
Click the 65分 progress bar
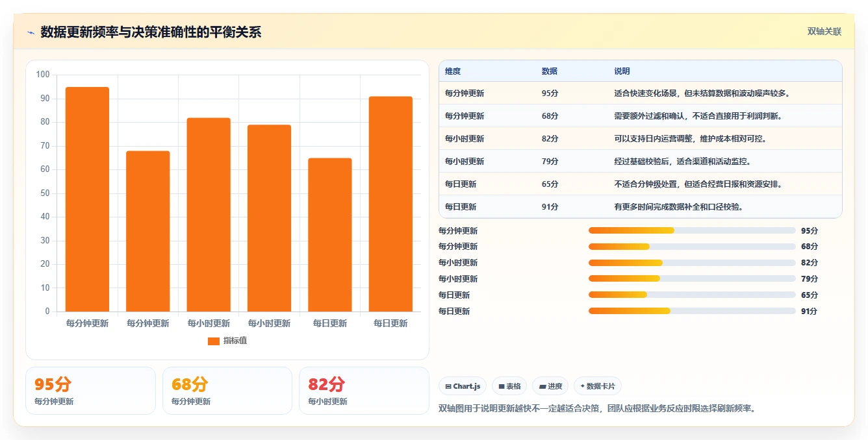tap(692, 295)
